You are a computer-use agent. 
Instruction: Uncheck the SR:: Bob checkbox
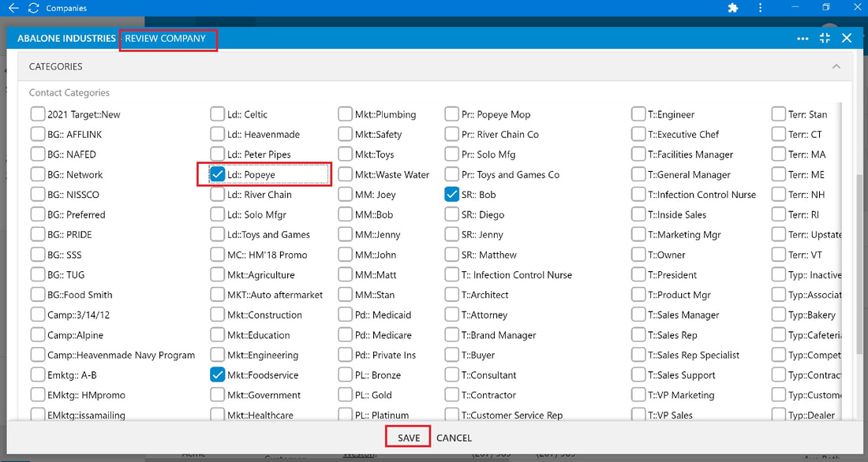[x=451, y=194]
